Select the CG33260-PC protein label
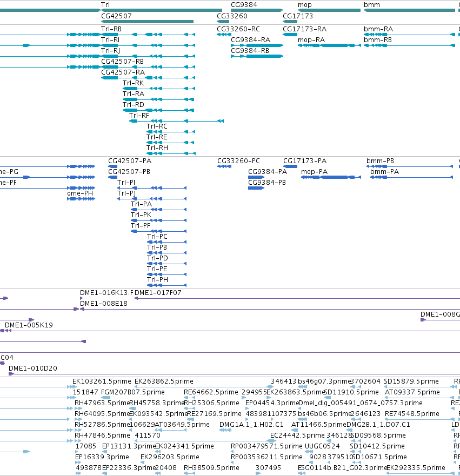The height and width of the screenshot is (476, 460). [x=239, y=161]
